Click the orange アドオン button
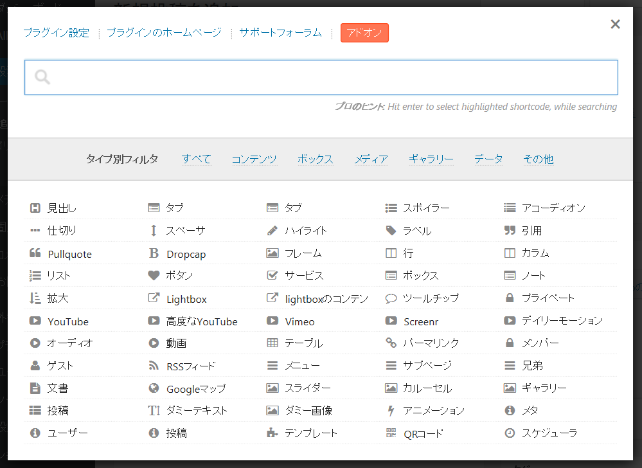Image resolution: width=642 pixels, height=468 pixels. 364,33
